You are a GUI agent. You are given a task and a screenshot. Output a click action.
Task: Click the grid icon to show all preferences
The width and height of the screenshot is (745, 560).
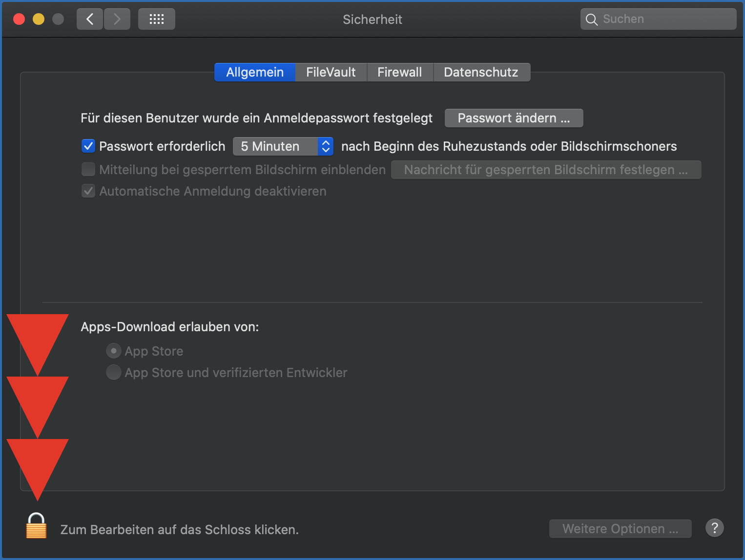click(156, 19)
